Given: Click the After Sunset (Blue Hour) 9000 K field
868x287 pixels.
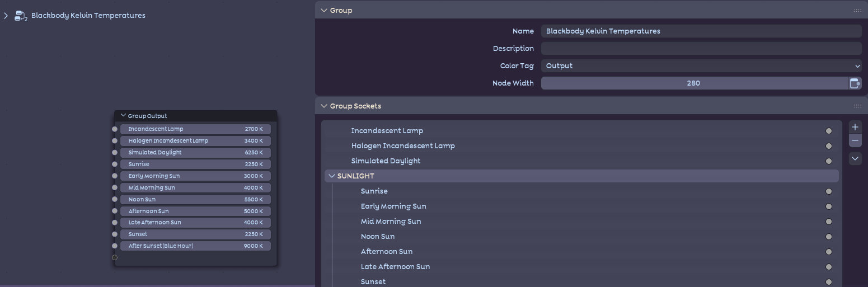Looking at the screenshot, I should point(195,246).
